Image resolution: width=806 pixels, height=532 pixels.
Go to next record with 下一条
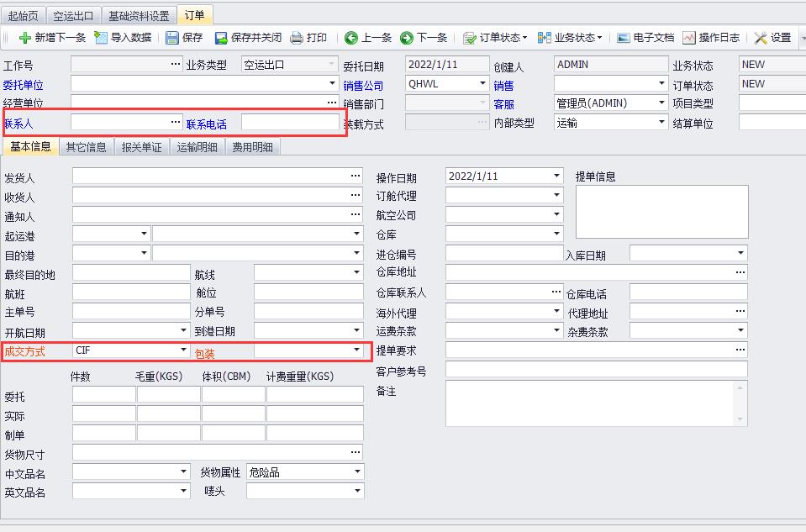click(407, 38)
